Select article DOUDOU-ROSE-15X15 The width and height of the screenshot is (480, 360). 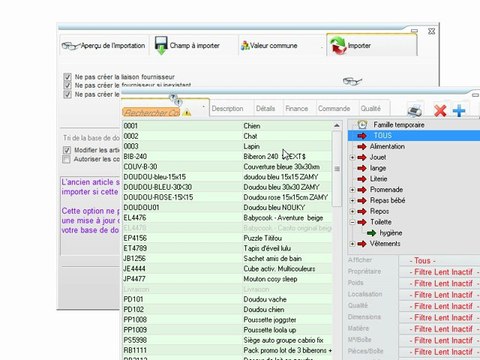[x=227, y=197]
